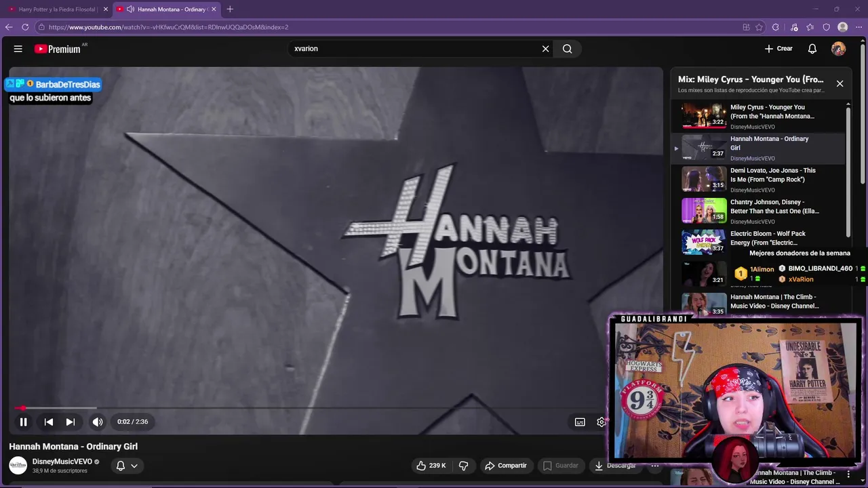Like the video with 239 K
Viewport: 868px width, 488px height.
coord(431,466)
